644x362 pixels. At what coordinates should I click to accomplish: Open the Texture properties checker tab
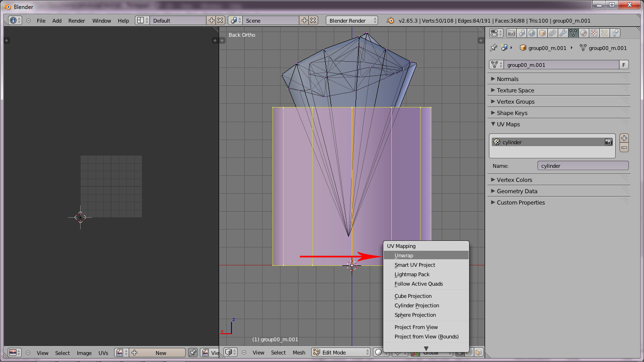594,33
